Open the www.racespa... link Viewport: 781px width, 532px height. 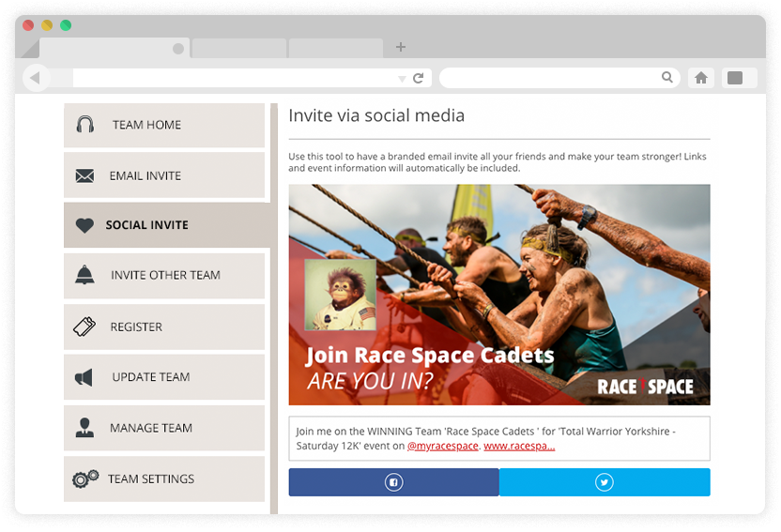519,446
